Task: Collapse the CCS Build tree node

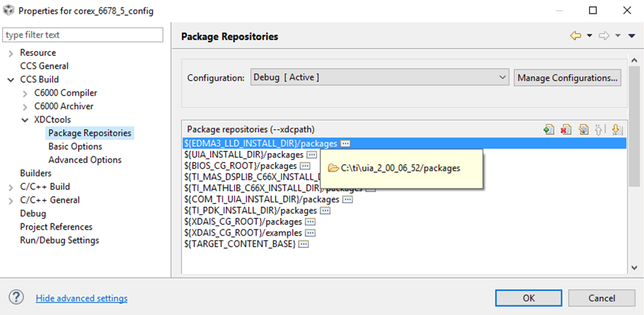Action: tap(10, 80)
